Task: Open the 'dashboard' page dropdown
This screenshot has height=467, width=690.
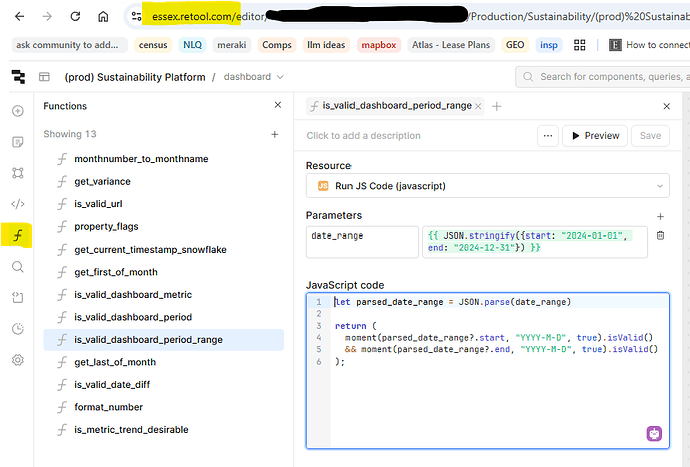Action: click(253, 77)
